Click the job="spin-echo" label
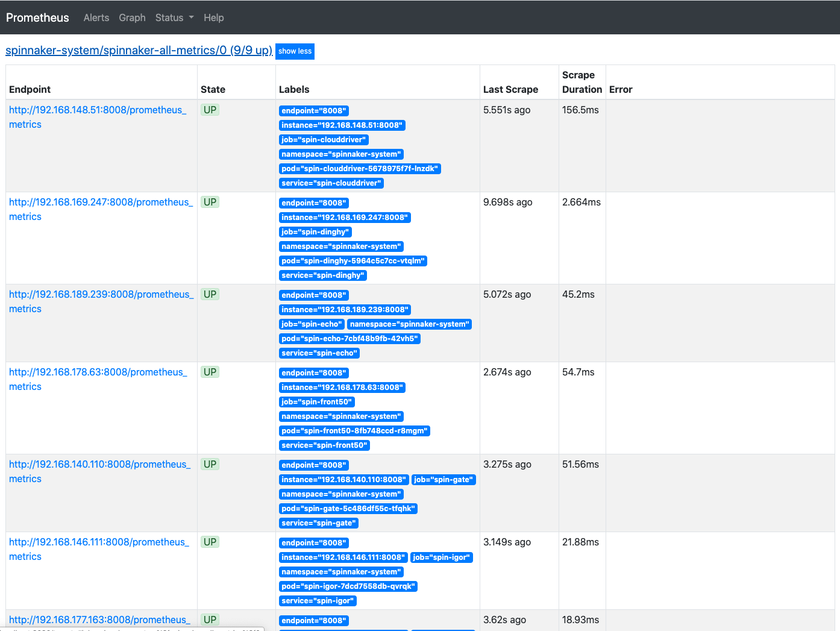840x631 pixels. (312, 324)
